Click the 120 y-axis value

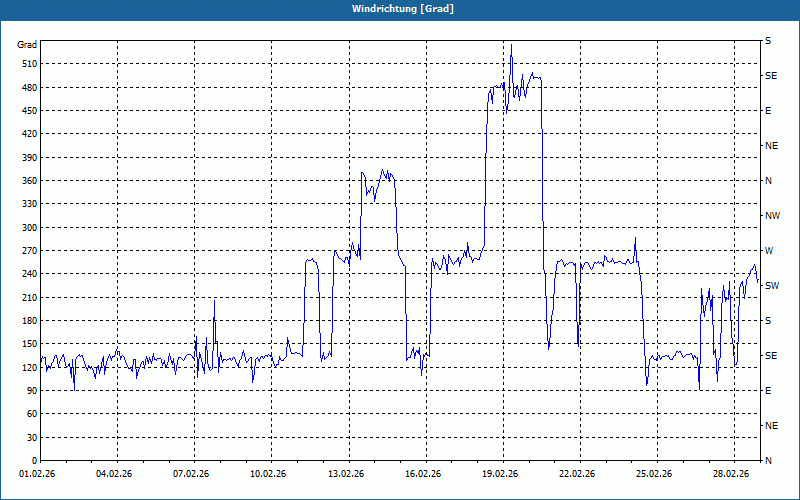point(30,367)
